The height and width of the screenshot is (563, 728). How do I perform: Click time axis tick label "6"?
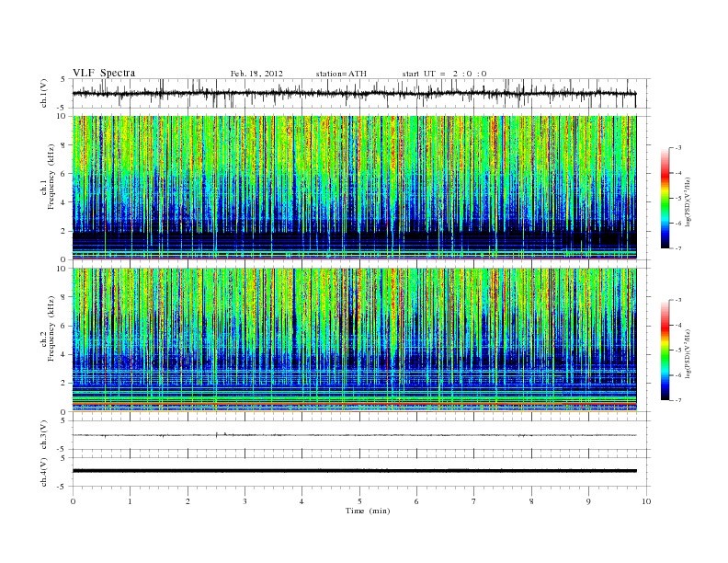416,501
